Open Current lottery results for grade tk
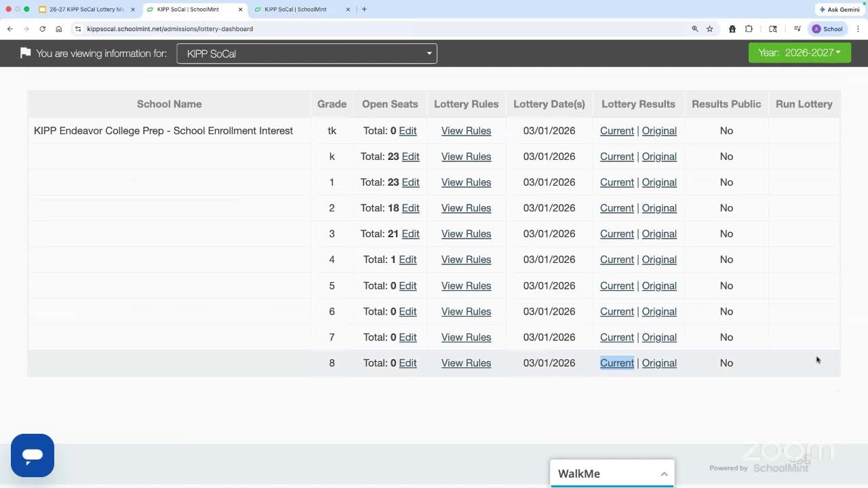 (617, 131)
